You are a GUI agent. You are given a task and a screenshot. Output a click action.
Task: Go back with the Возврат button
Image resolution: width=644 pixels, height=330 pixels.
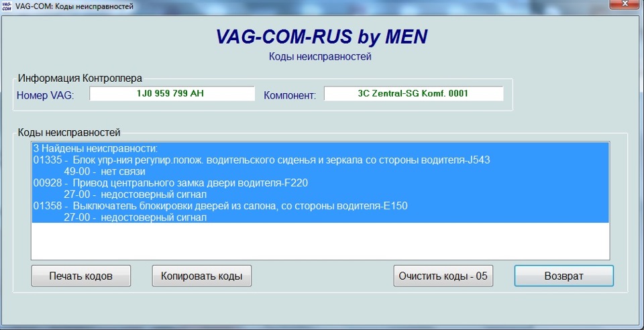pyautogui.click(x=564, y=276)
